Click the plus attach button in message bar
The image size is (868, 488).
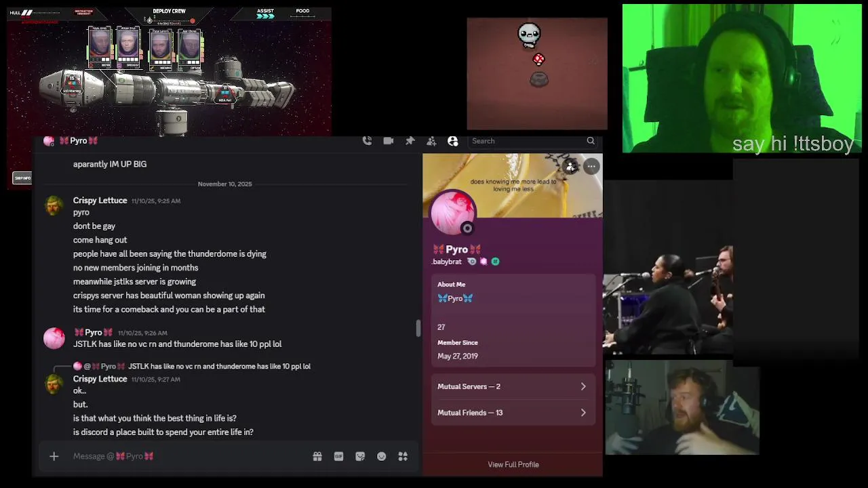(54, 456)
